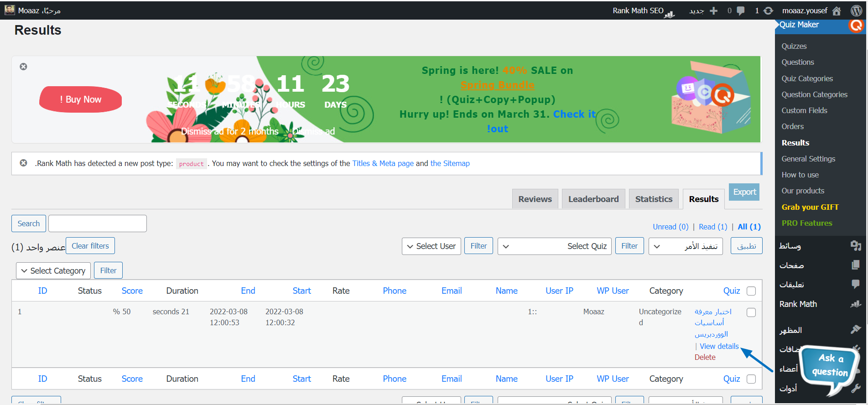Image resolution: width=868 pixels, height=405 pixels.
Task: Click Grab your GIFT in the sidebar
Action: 810,207
